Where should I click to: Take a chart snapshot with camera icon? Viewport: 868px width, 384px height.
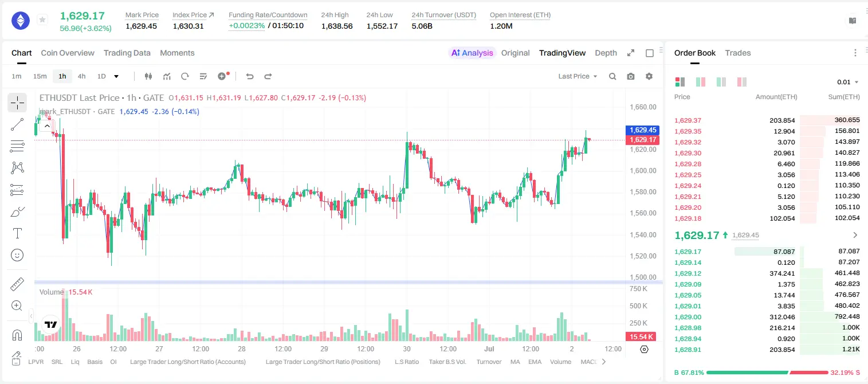(631, 76)
